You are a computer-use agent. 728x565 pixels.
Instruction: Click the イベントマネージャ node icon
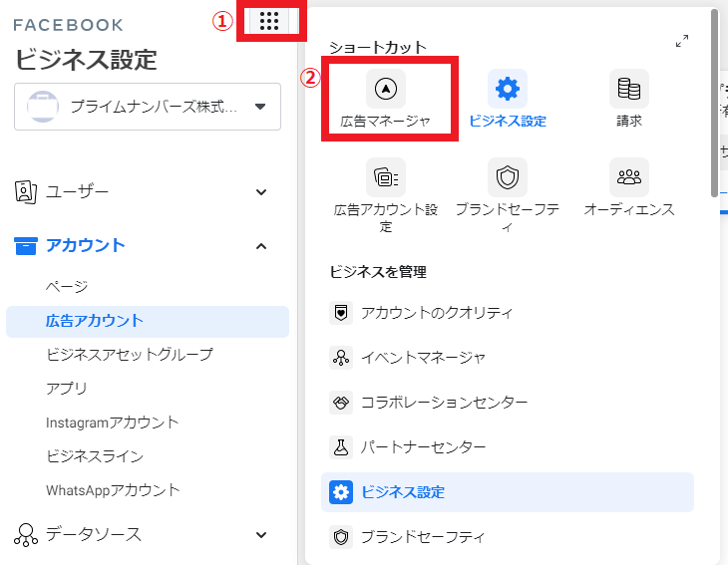point(341,358)
